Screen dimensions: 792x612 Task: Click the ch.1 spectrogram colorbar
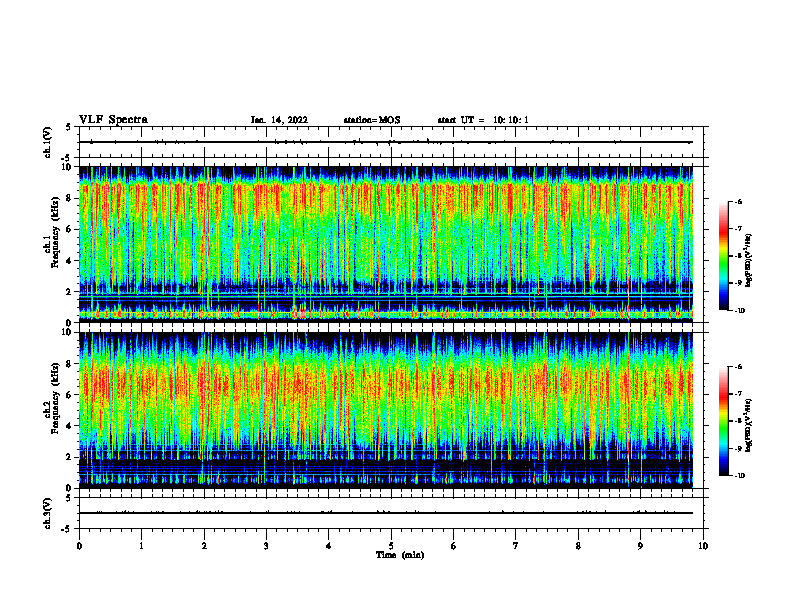(724, 256)
